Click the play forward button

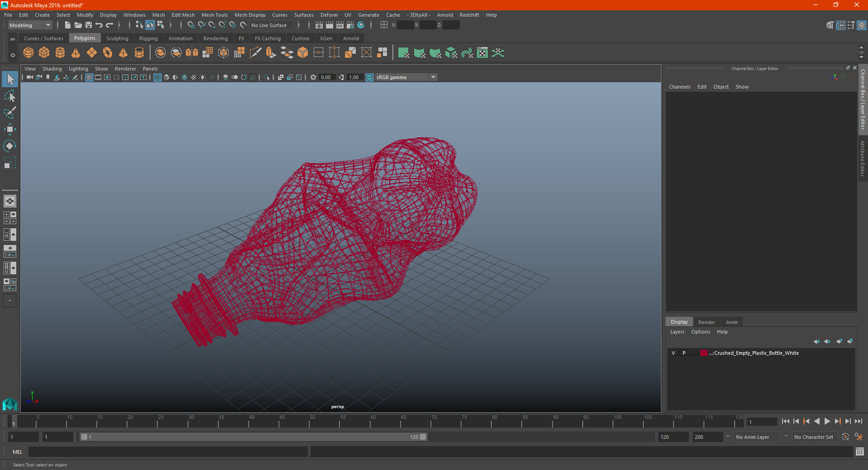pos(827,421)
